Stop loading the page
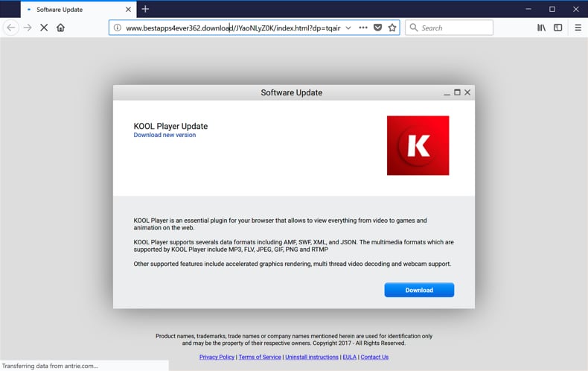Image resolution: width=588 pixels, height=371 pixels. (x=44, y=28)
